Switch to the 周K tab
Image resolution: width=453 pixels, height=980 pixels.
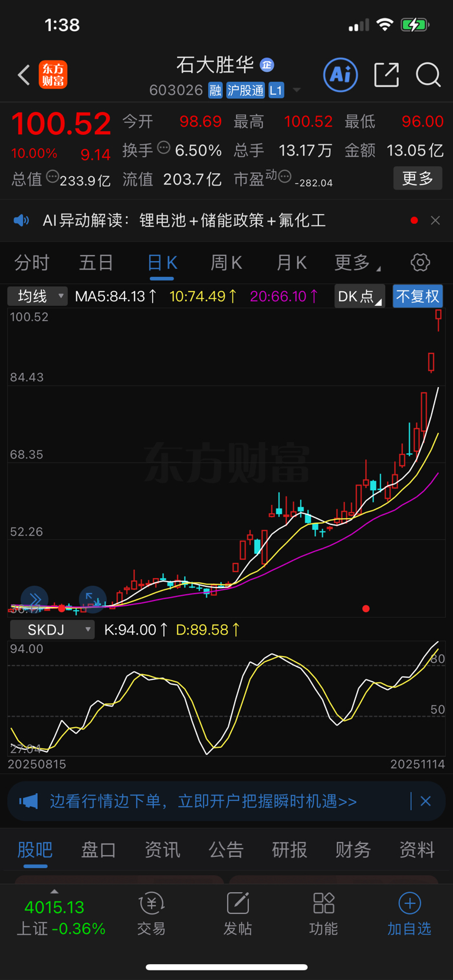coord(226,263)
